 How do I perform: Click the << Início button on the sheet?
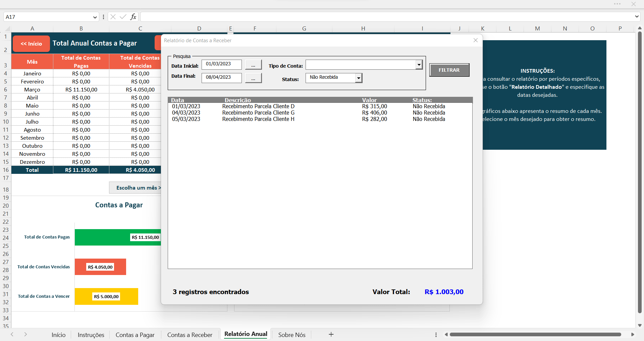pyautogui.click(x=31, y=44)
